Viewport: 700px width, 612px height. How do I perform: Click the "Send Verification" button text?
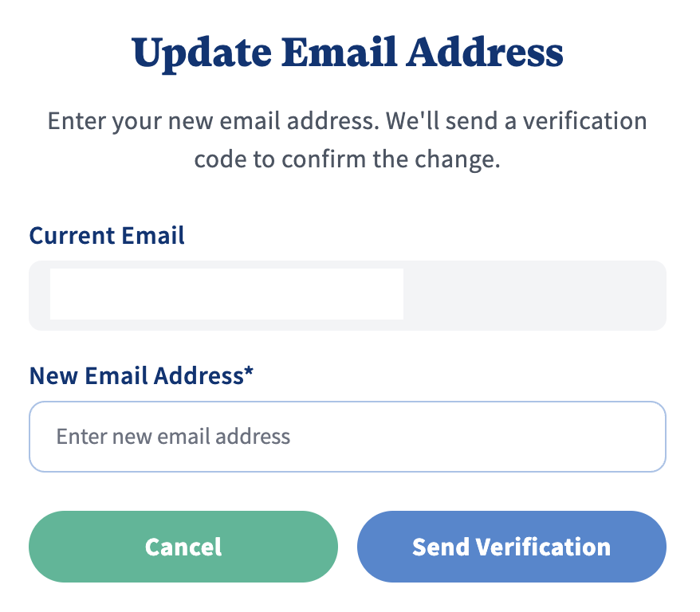(511, 547)
